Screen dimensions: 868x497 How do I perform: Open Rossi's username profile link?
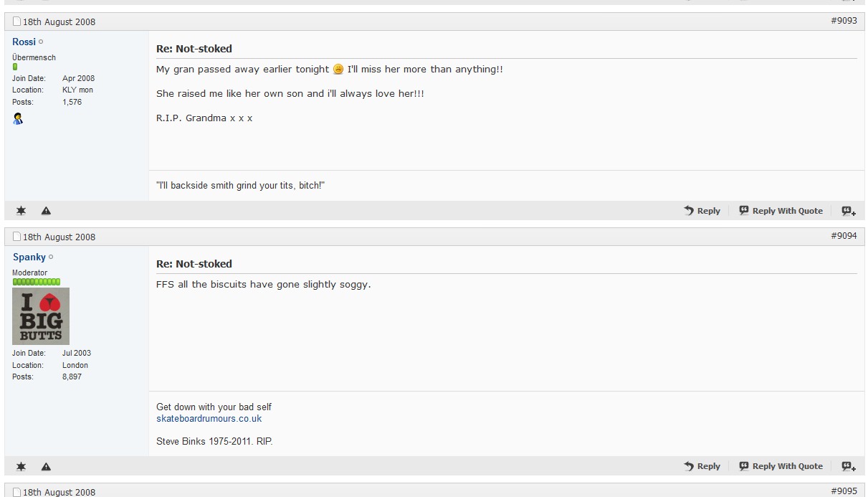(24, 42)
